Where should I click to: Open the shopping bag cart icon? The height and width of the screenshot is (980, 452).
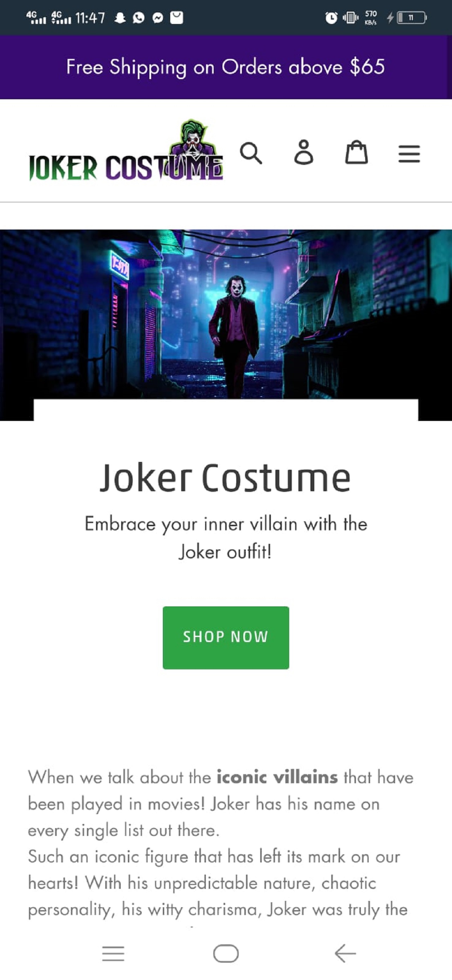[x=357, y=153]
